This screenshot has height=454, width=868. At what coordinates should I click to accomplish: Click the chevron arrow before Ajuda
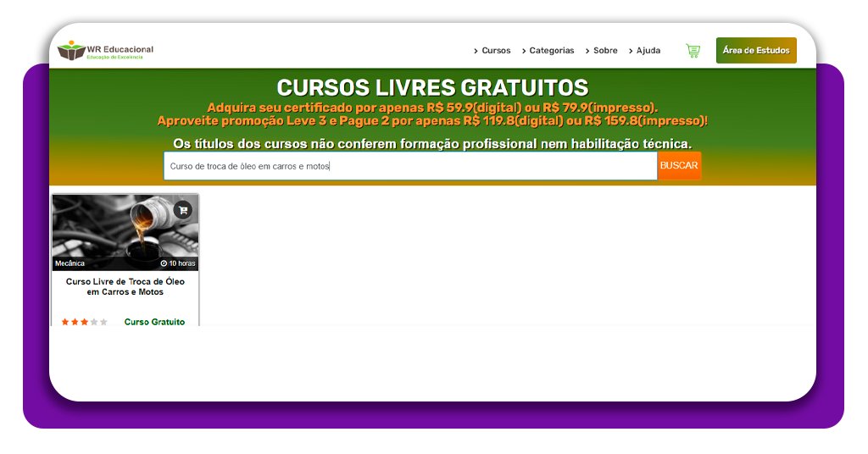[631, 51]
